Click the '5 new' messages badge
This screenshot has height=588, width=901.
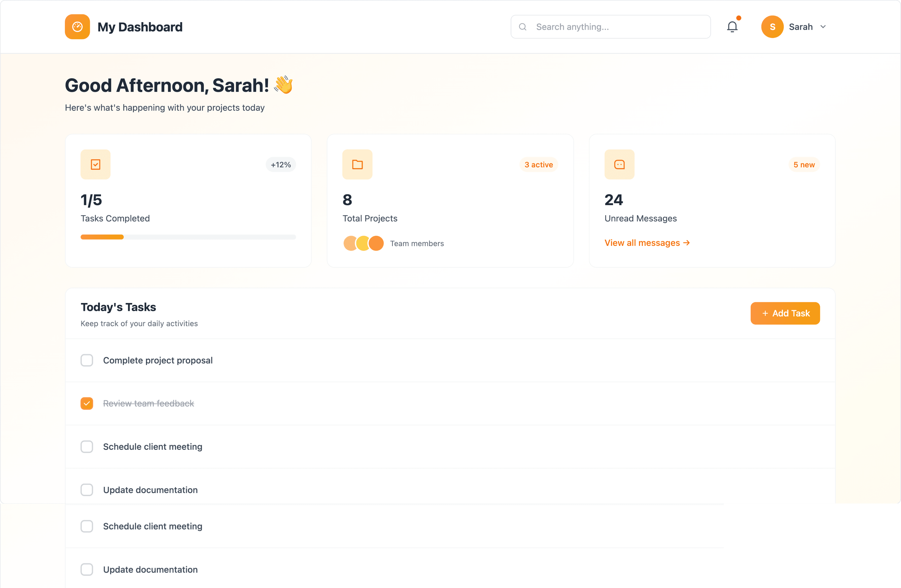[x=804, y=165]
